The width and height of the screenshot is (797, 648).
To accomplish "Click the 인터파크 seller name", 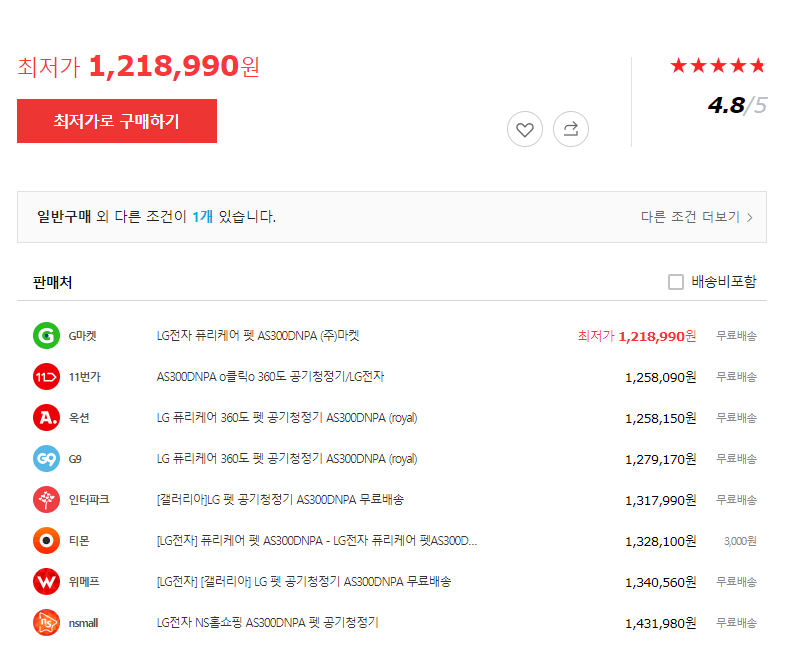I will point(89,500).
